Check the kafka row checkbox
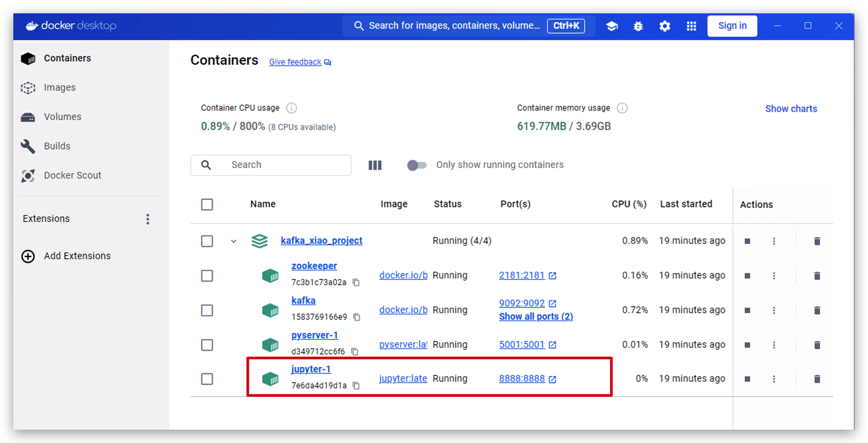The image size is (868, 443). coord(207,310)
